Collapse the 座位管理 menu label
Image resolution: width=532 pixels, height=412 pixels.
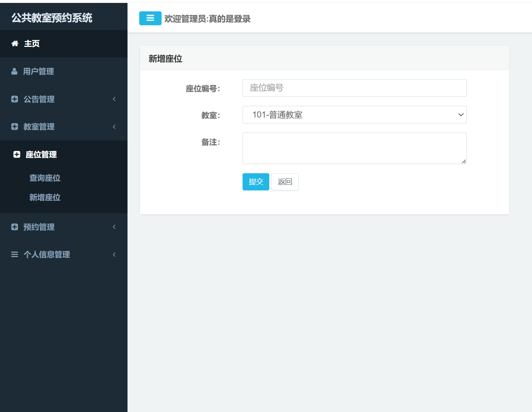tap(41, 155)
